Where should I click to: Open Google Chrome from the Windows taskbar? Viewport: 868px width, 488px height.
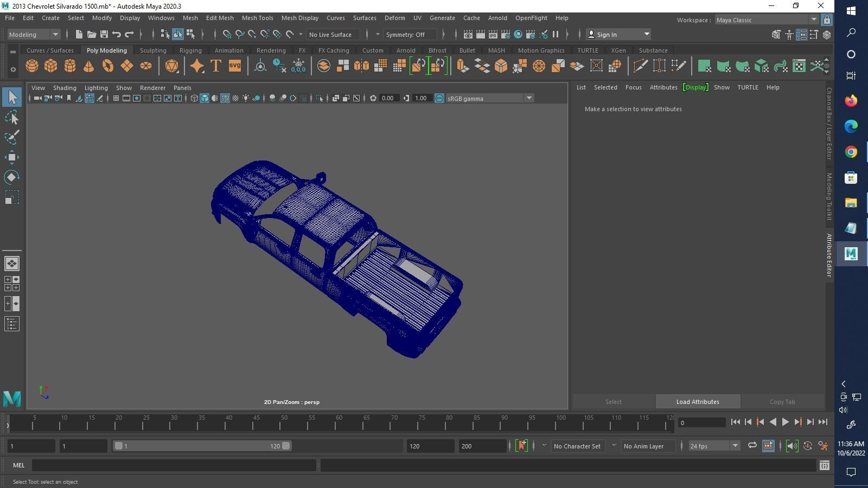[851, 152]
